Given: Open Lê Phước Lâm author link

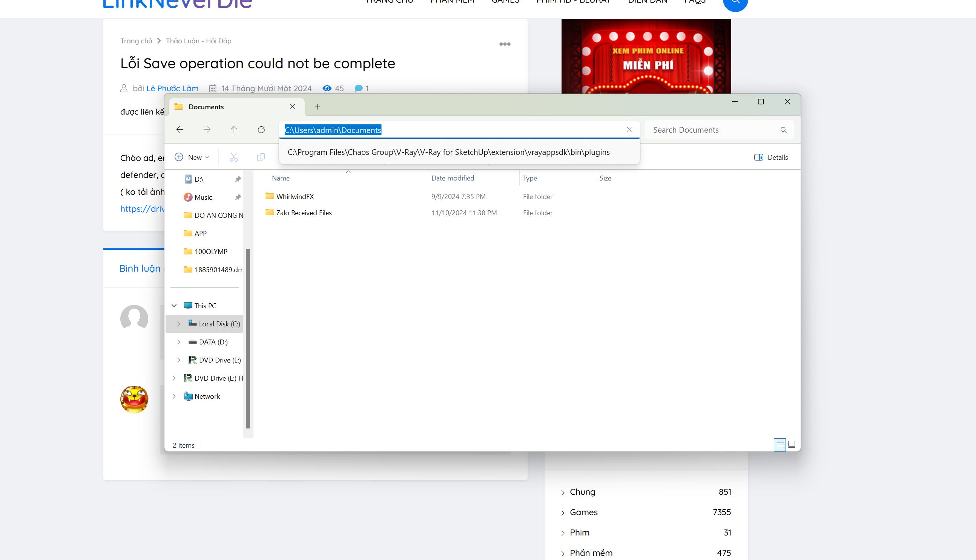Looking at the screenshot, I should [172, 89].
